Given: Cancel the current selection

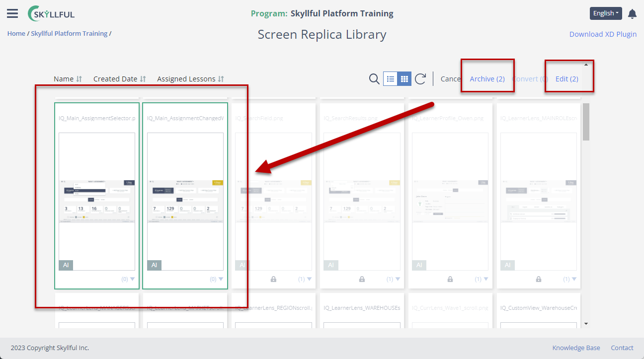Looking at the screenshot, I should point(451,79).
